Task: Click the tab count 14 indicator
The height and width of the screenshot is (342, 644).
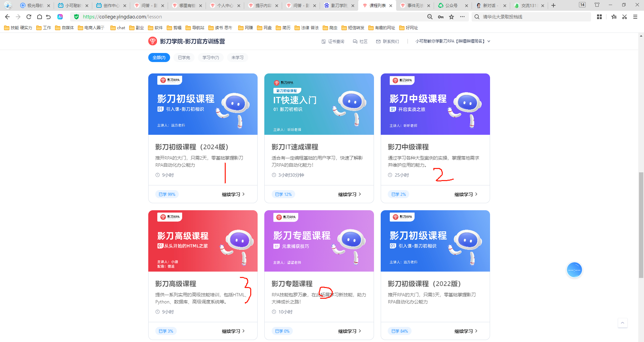Action: pyautogui.click(x=582, y=5)
